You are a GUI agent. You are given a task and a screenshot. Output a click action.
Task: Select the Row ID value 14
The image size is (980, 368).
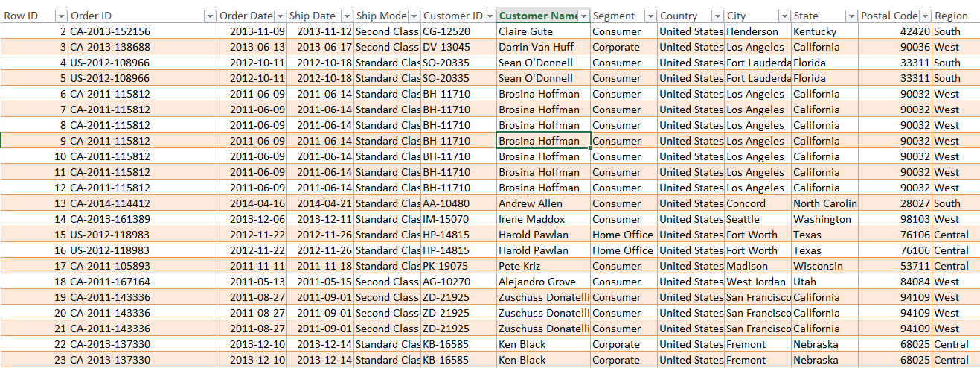point(34,219)
